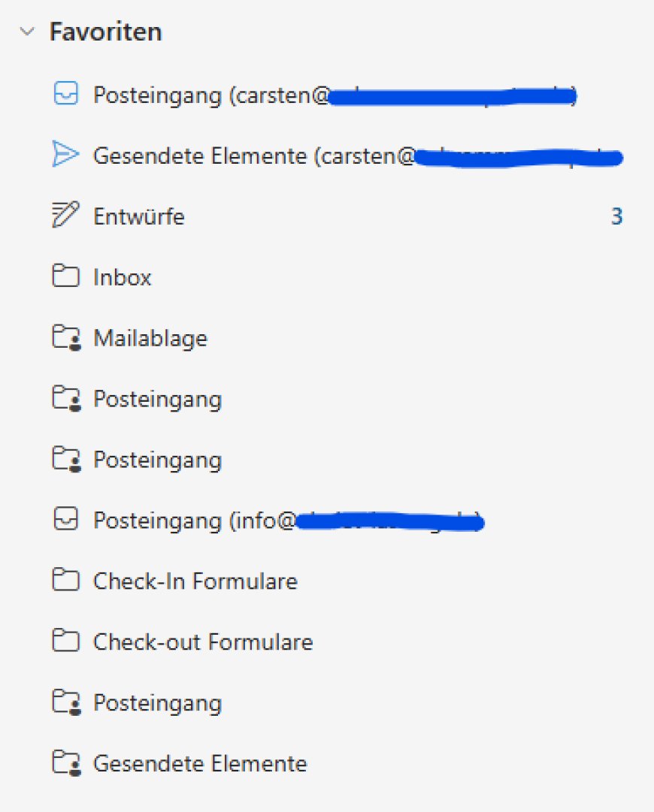The image size is (654, 812).
Task: Click the folder icon next to Inbox
Action: pyautogui.click(x=66, y=277)
